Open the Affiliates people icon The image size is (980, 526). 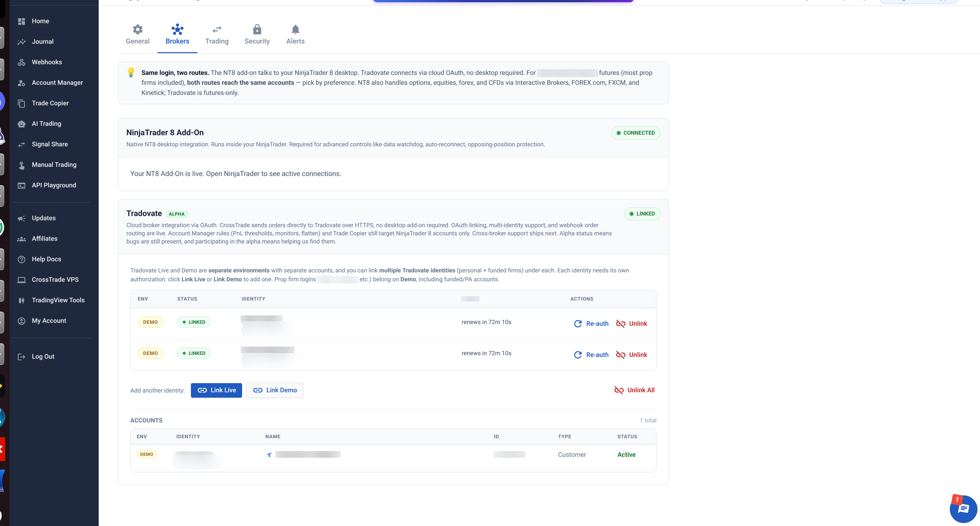[x=22, y=239]
